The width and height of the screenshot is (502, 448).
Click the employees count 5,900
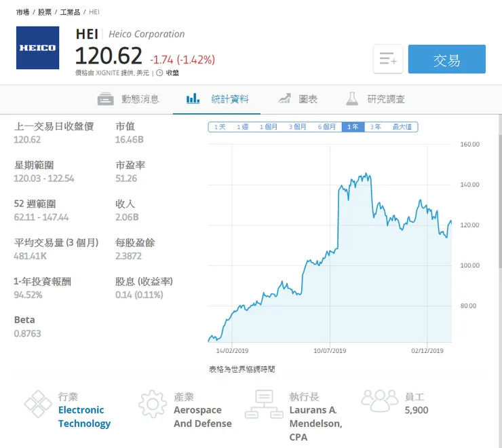[417, 410]
